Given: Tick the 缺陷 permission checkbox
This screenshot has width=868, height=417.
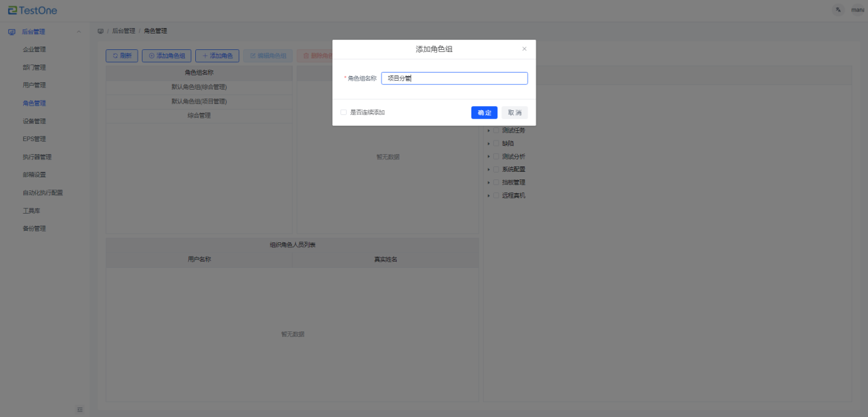Looking at the screenshot, I should 496,144.
